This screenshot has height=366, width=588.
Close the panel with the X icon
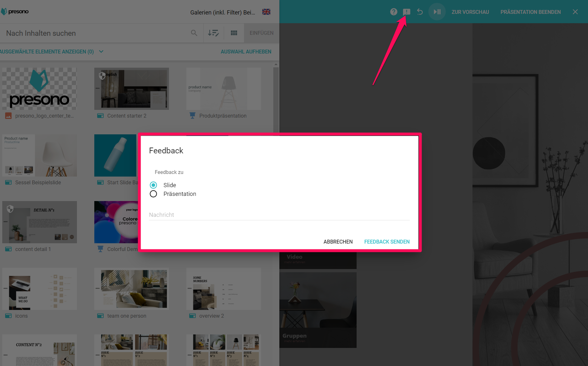coord(575,12)
